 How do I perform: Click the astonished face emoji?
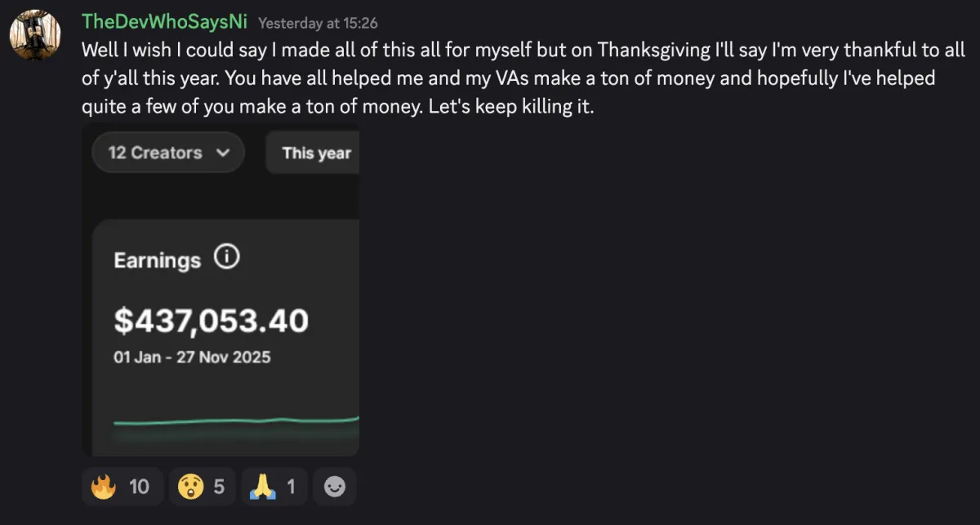click(x=191, y=487)
